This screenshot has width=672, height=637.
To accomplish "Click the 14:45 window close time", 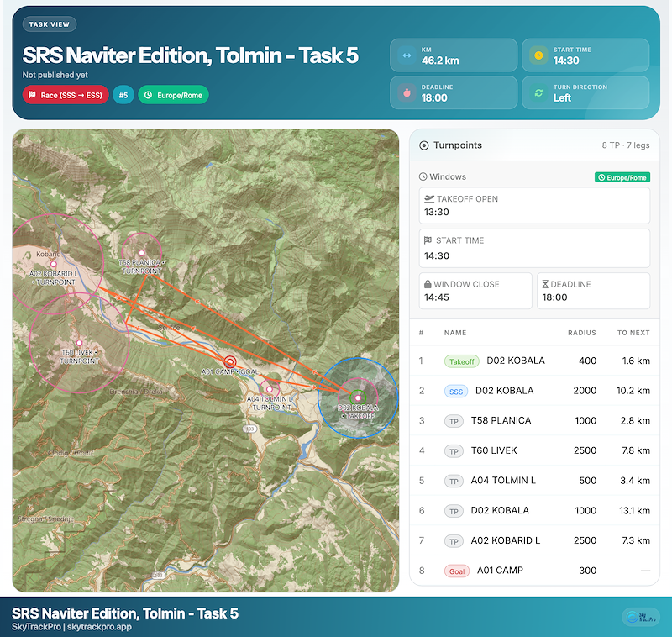I will point(436,297).
